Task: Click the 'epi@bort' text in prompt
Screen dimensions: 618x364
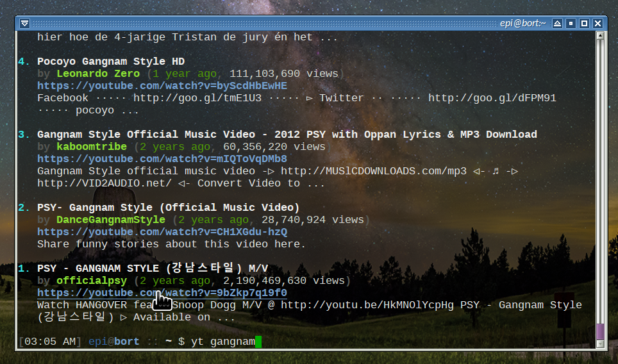Action: point(114,342)
